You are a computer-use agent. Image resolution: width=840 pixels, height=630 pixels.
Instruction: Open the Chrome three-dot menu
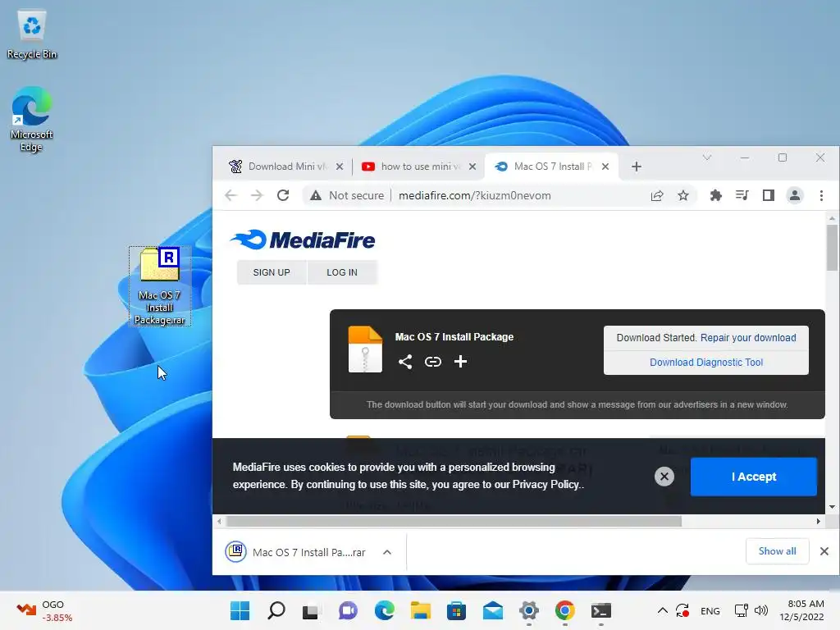(x=821, y=195)
